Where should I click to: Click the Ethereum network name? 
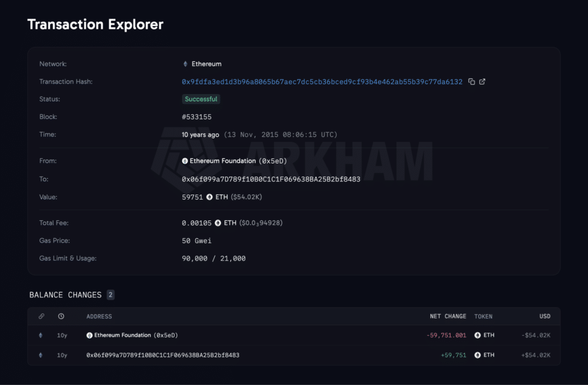tap(207, 64)
